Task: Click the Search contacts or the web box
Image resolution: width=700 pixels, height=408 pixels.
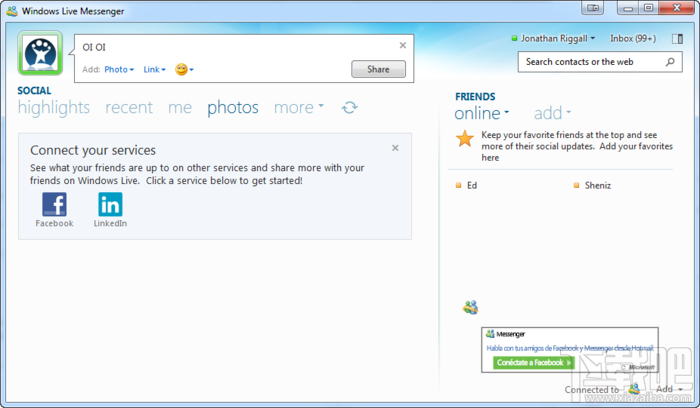Action: 600,62
